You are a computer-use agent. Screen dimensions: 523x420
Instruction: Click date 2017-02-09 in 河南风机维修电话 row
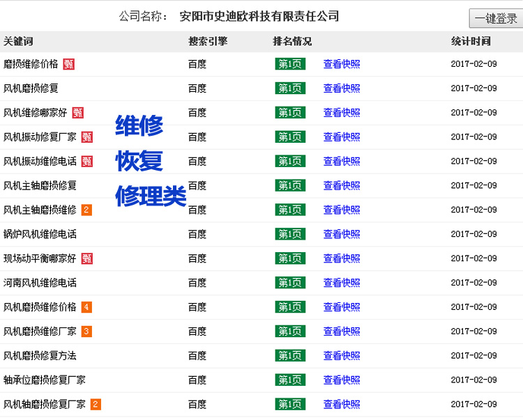[474, 283]
